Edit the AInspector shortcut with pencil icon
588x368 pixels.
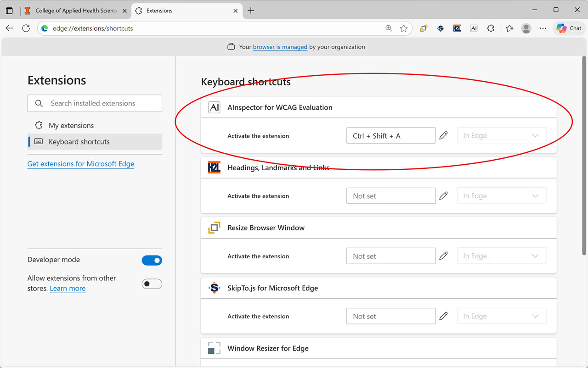click(x=443, y=136)
